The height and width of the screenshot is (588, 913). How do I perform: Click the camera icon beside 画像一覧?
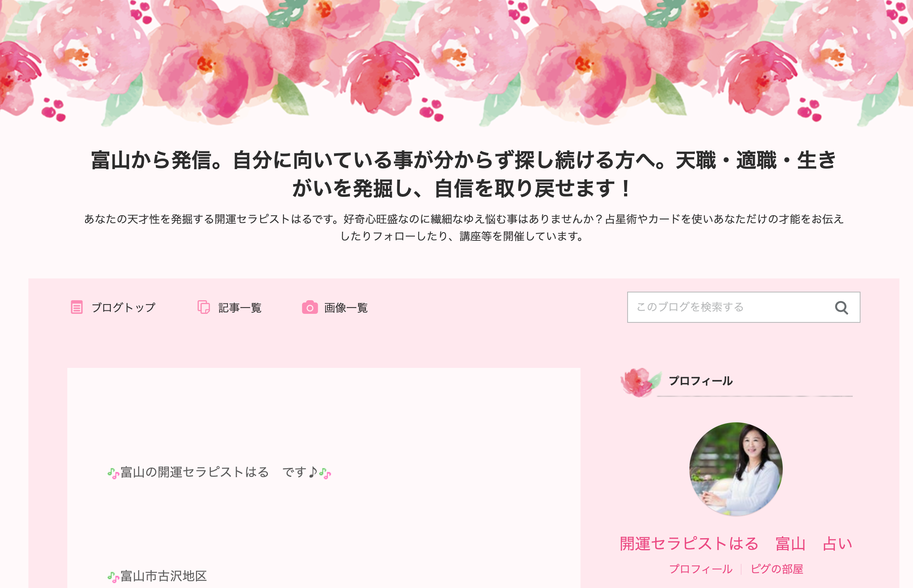310,307
